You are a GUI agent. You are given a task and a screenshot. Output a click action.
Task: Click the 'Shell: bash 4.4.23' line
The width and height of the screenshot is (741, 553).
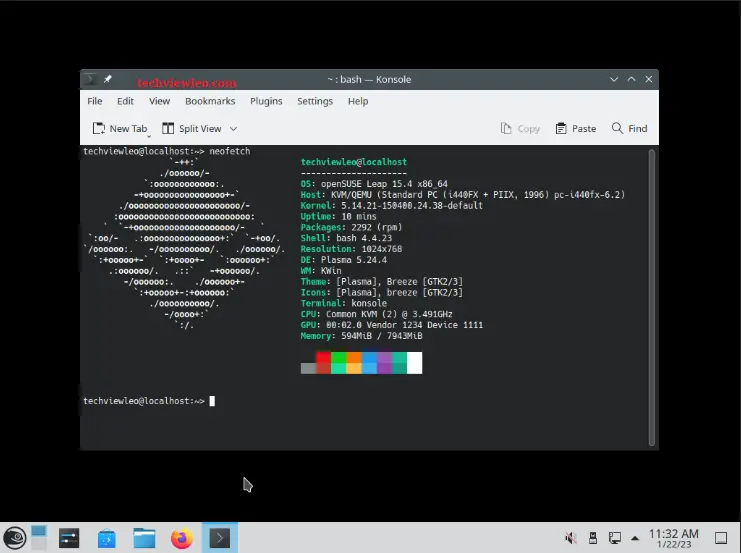pyautogui.click(x=346, y=238)
